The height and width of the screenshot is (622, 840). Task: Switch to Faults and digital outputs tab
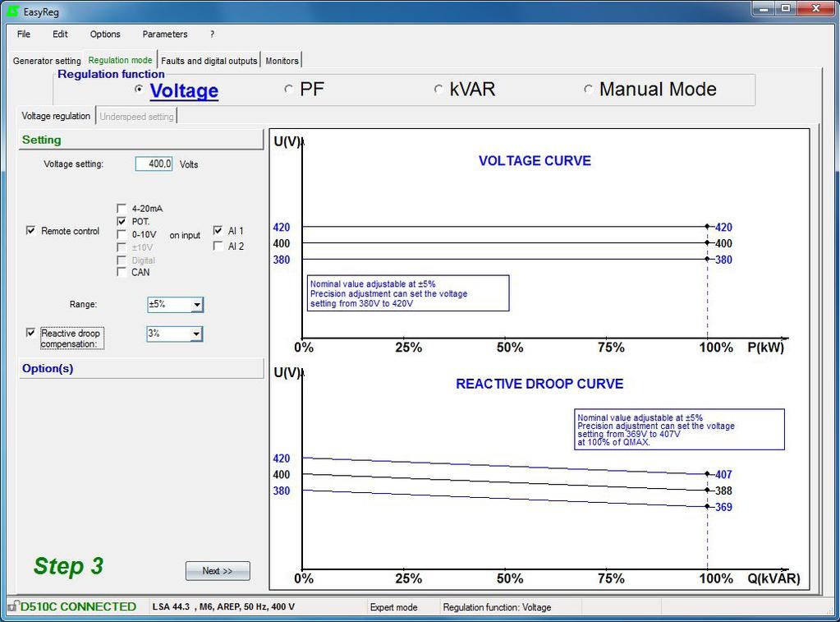tap(209, 61)
